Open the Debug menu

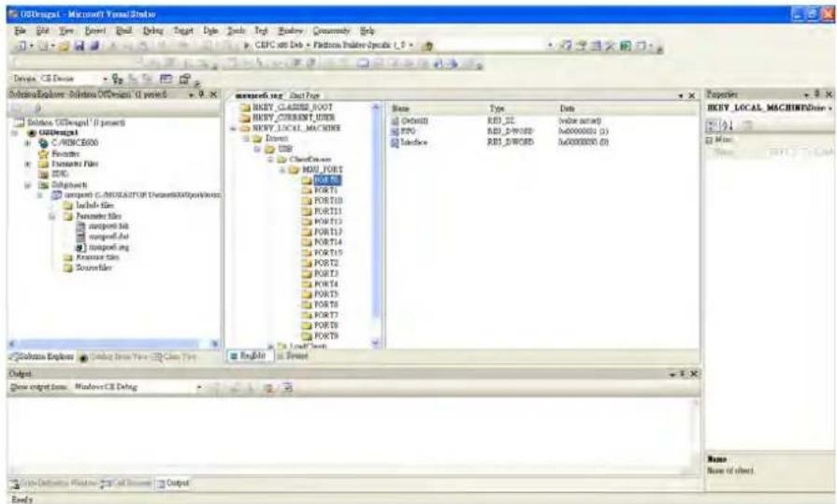(x=152, y=31)
